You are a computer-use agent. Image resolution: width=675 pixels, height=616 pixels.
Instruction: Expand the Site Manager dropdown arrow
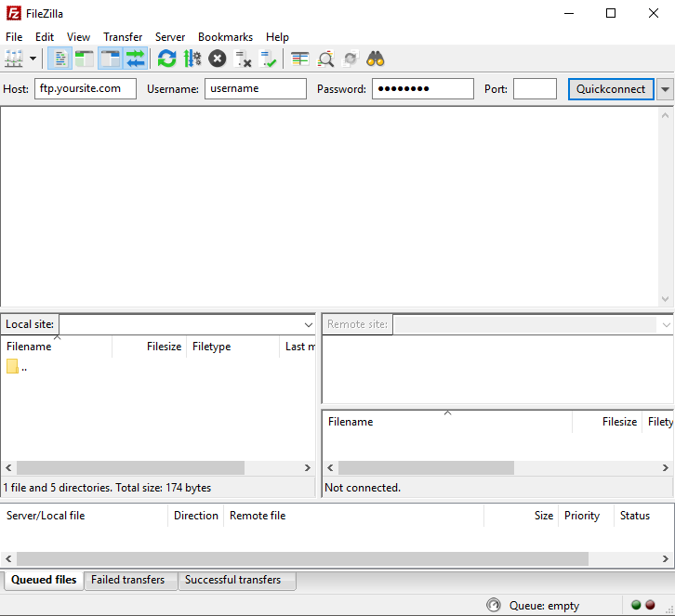[x=33, y=59]
